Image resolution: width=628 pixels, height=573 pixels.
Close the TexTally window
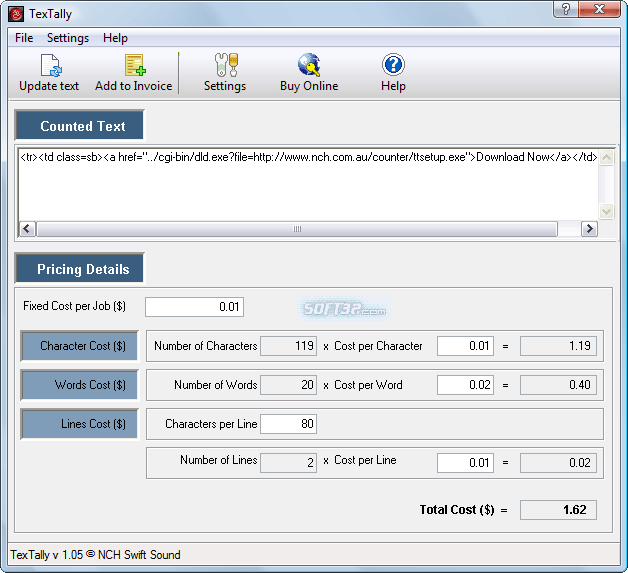(600, 9)
